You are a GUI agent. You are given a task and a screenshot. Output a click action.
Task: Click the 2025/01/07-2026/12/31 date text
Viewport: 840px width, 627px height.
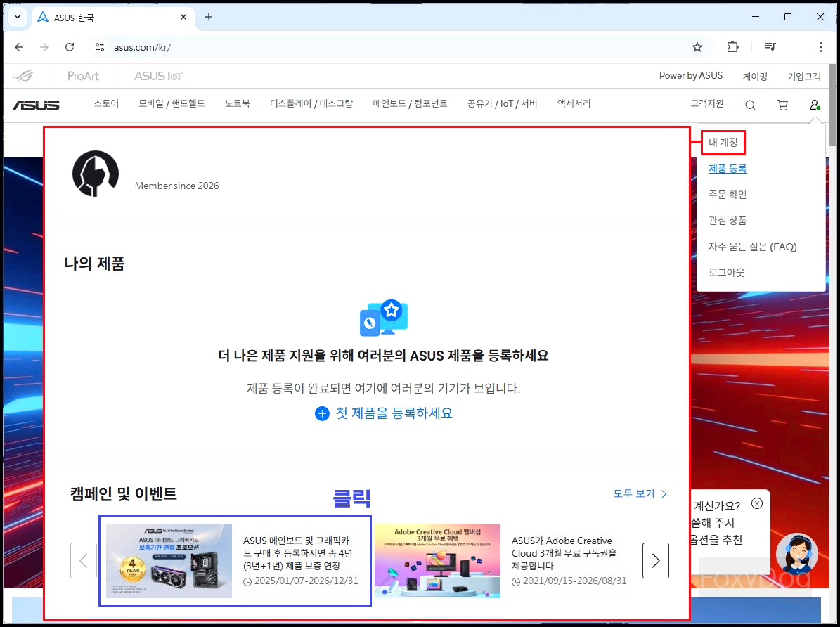pos(306,581)
